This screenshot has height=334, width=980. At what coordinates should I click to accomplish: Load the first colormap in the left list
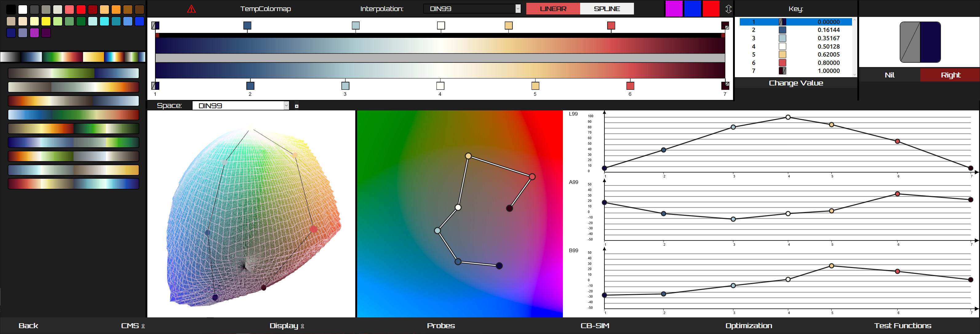(x=74, y=73)
